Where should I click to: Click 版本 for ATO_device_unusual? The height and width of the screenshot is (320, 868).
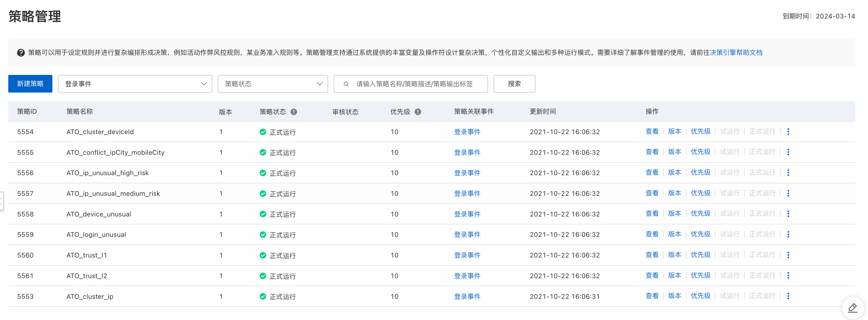675,214
